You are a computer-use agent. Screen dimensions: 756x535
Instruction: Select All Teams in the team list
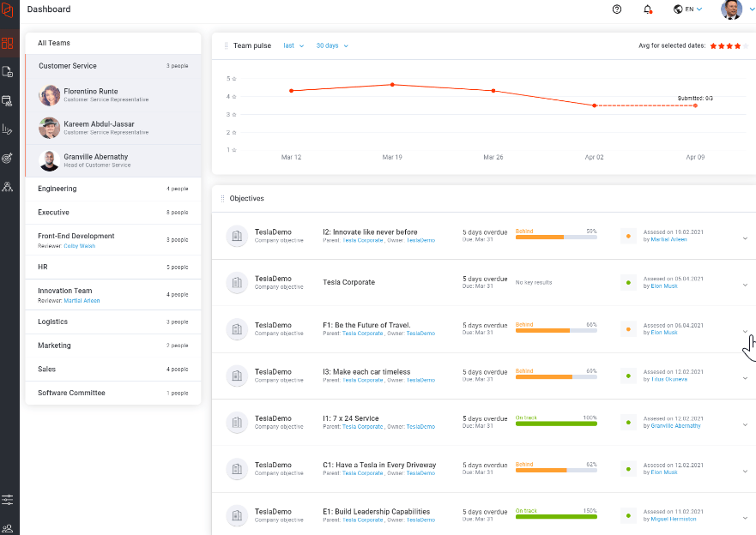pyautogui.click(x=112, y=44)
